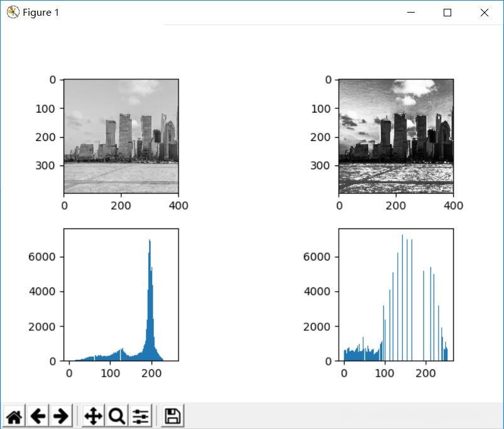Click the 300 y-axis label of left image
Viewport: 504px width, 429px height.
pyautogui.click(x=45, y=165)
